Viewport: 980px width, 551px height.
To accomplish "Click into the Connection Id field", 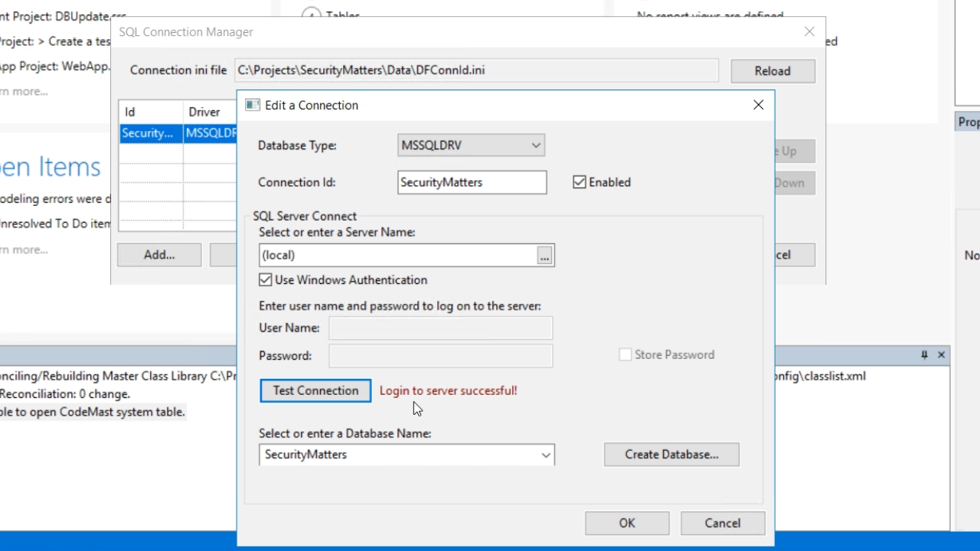I will coord(472,182).
